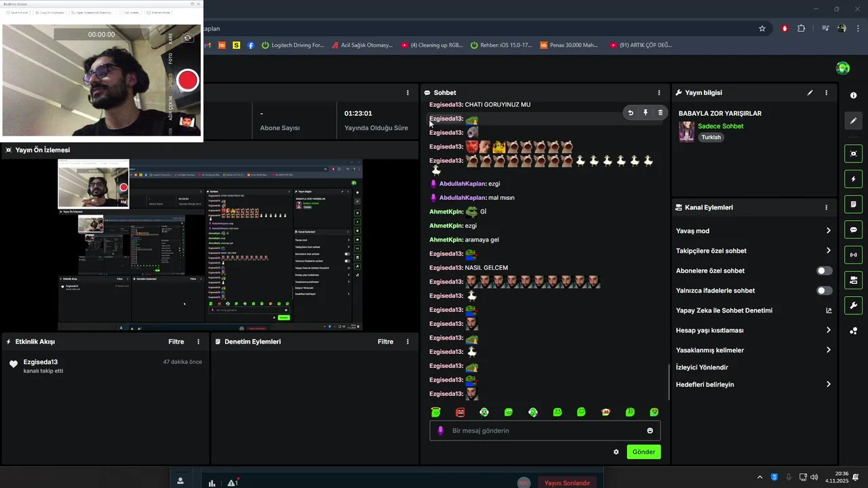Viewport: 868px width, 488px height.
Task: Open the Etkinlik Akışı three-dot menu
Action: click(x=199, y=342)
